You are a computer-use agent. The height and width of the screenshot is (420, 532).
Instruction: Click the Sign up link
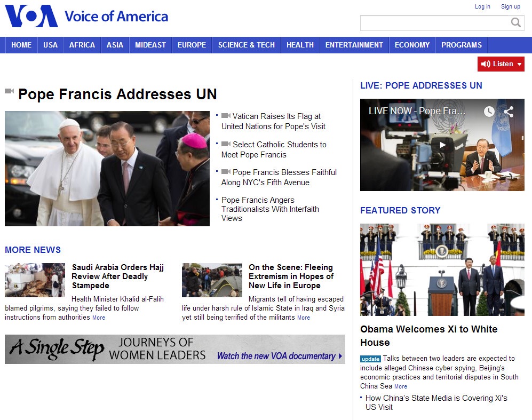pos(511,6)
